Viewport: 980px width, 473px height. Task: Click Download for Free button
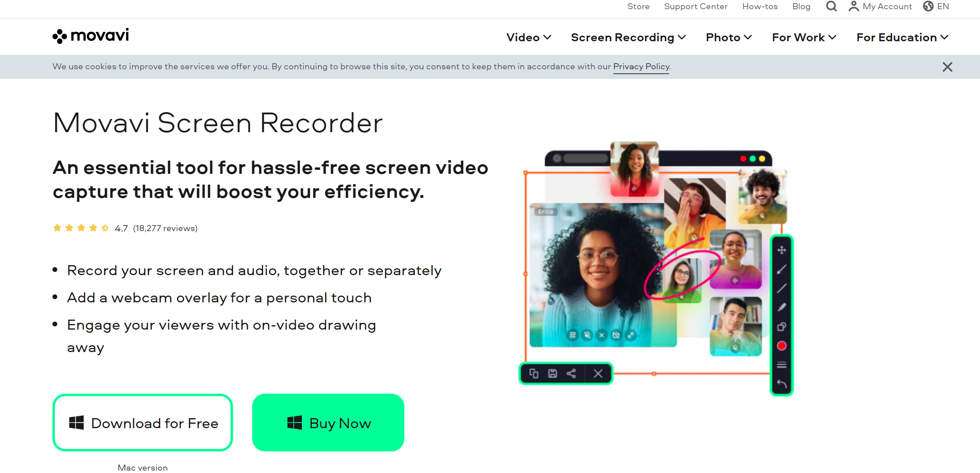143,422
